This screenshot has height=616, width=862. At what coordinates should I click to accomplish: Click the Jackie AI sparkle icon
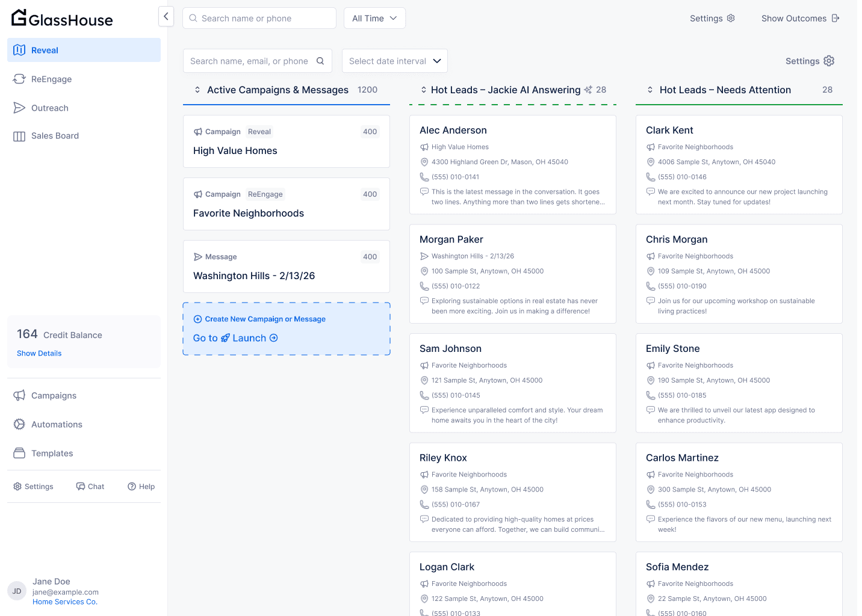pyautogui.click(x=588, y=90)
